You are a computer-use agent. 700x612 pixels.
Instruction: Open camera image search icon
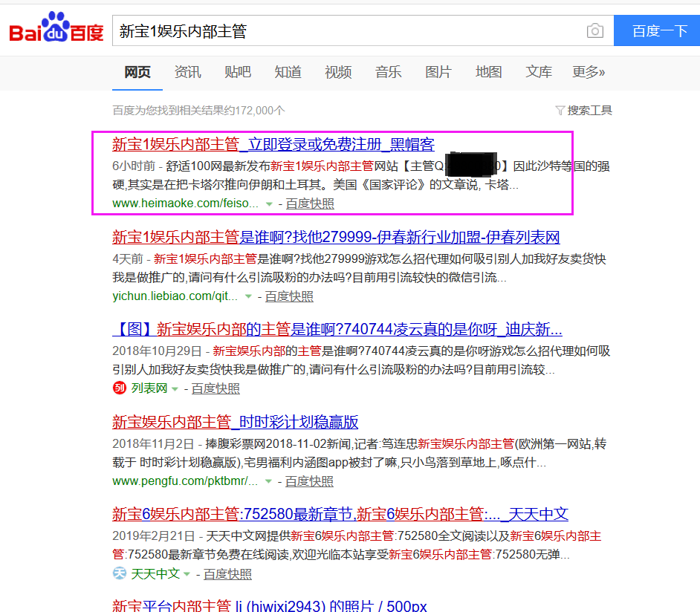click(x=594, y=30)
